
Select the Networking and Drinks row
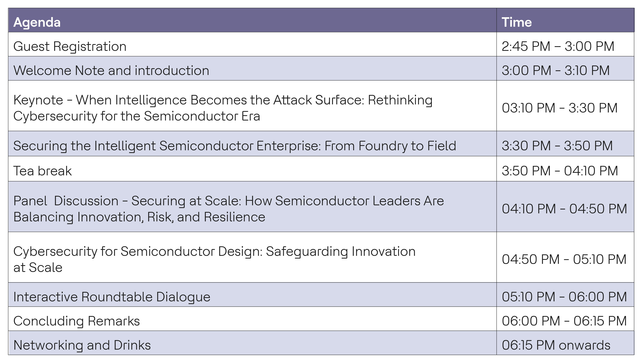[x=82, y=345]
